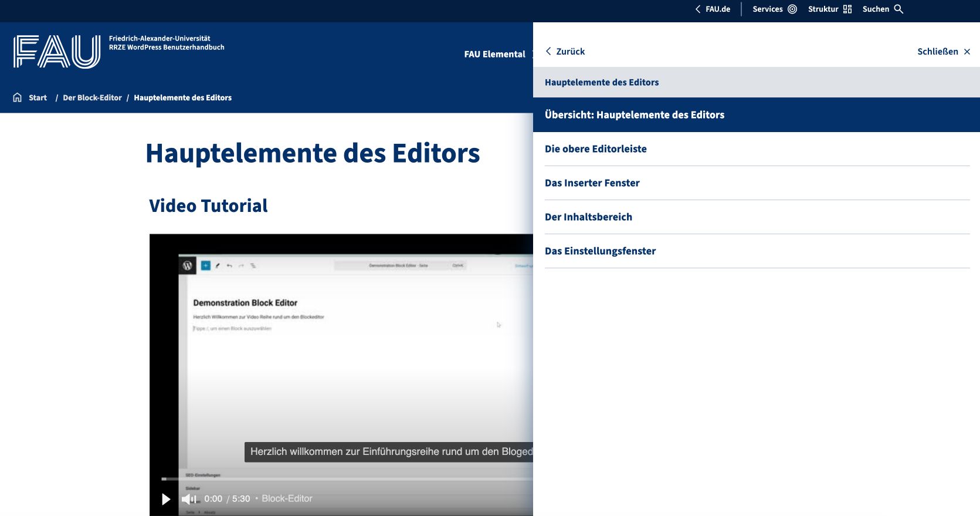Go back using Zurück chevron

549,52
